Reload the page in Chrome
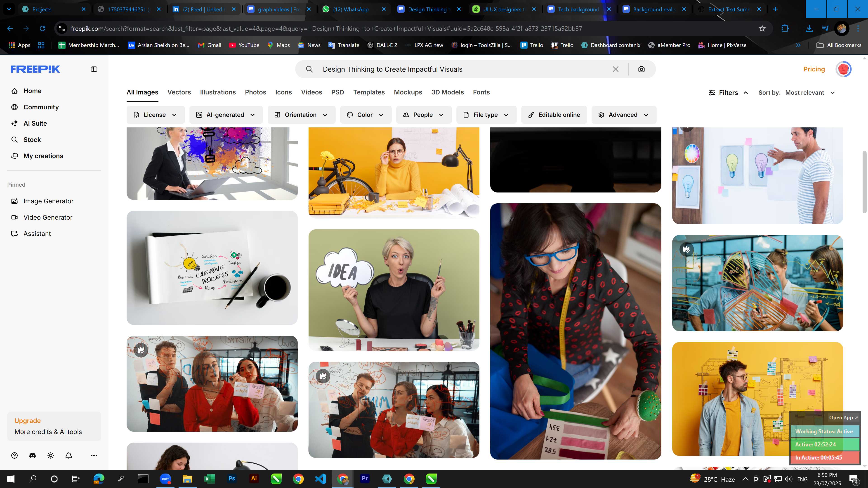The height and width of the screenshot is (488, 868). 42,29
